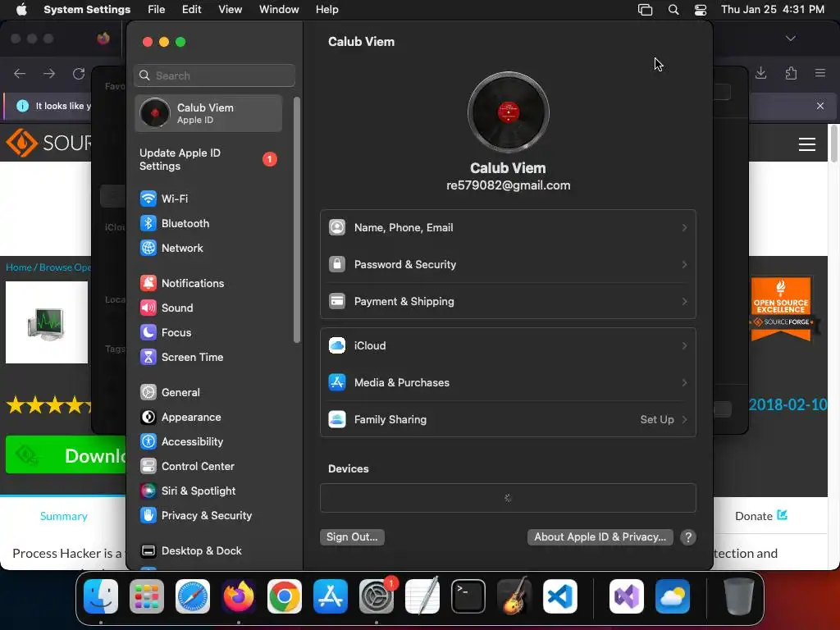
Task: Open Google Chrome from Dock
Action: pyautogui.click(x=285, y=596)
